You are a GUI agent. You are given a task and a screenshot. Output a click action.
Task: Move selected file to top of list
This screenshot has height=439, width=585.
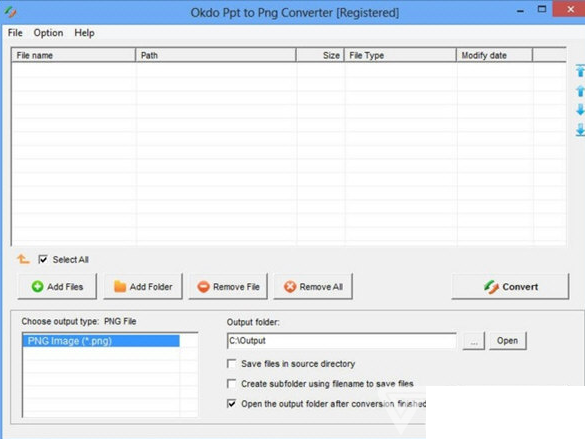[580, 70]
